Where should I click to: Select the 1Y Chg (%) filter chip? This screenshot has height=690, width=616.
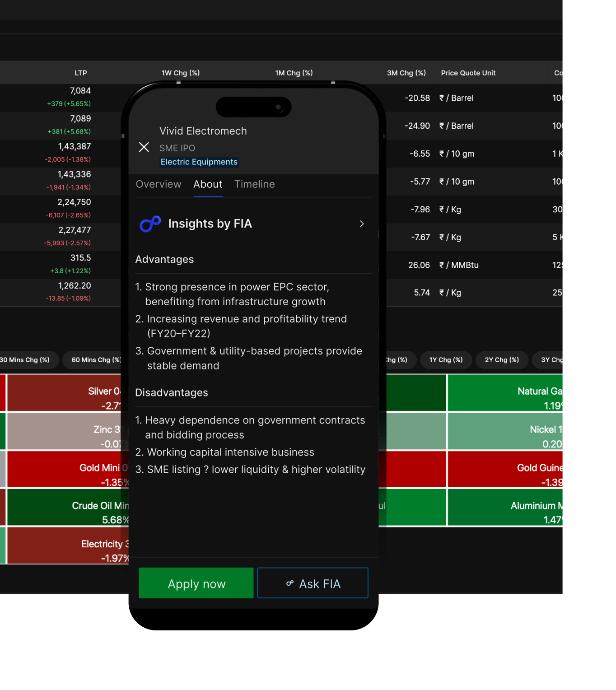[446, 360]
